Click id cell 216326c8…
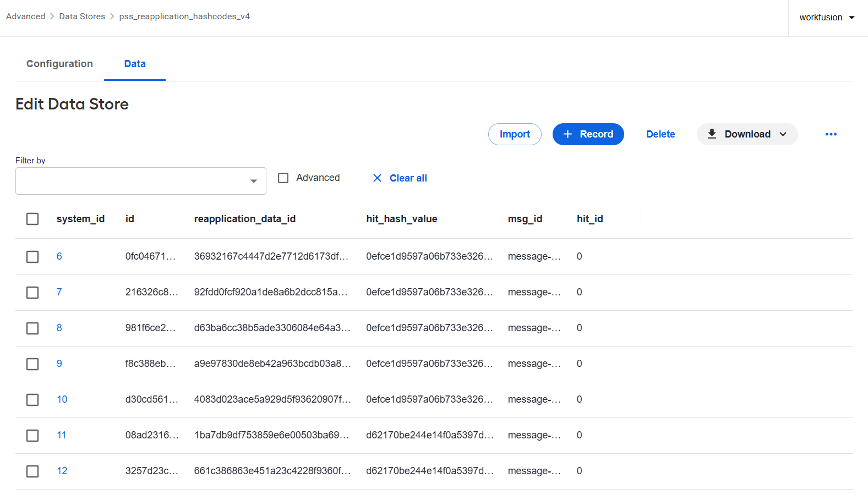The height and width of the screenshot is (500, 868). [152, 292]
